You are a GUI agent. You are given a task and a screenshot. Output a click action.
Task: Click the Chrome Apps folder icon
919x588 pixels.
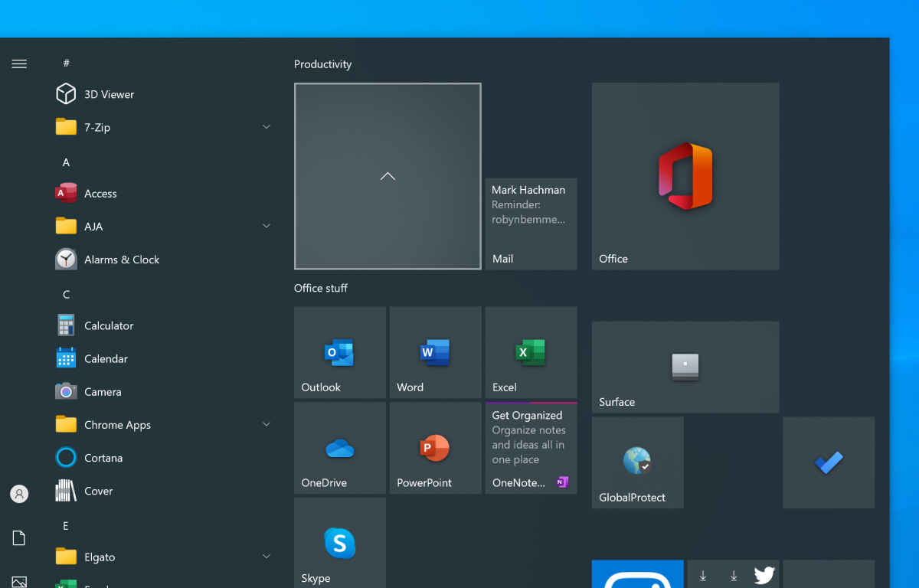(x=66, y=425)
